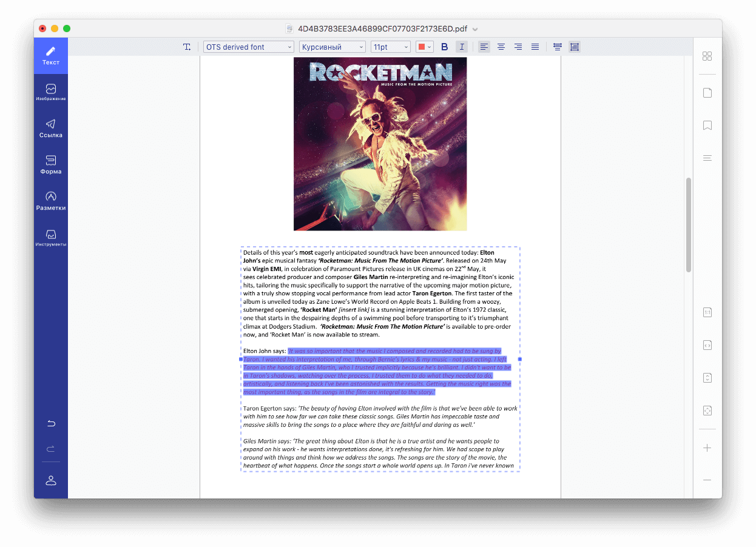The height and width of the screenshot is (547, 756).
Task: Toggle italic formatting
Action: (x=462, y=47)
